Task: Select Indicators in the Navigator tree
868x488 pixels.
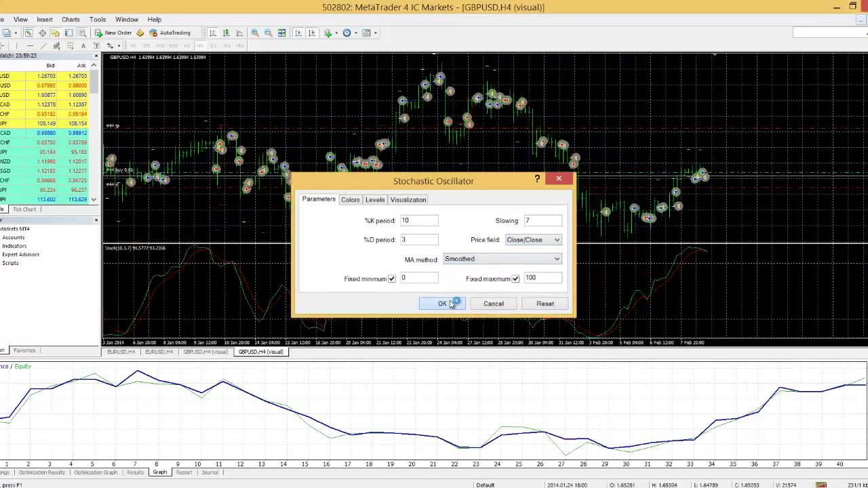Action: (14, 246)
